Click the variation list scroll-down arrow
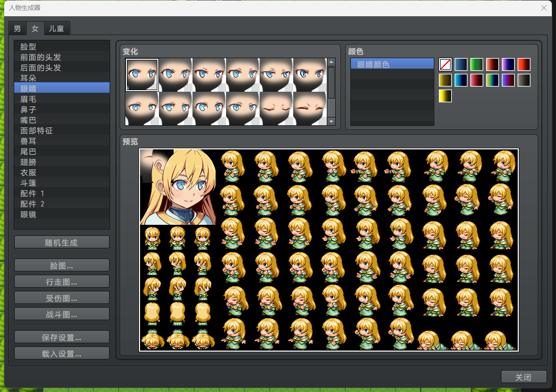This screenshot has height=392, width=556. point(331,122)
